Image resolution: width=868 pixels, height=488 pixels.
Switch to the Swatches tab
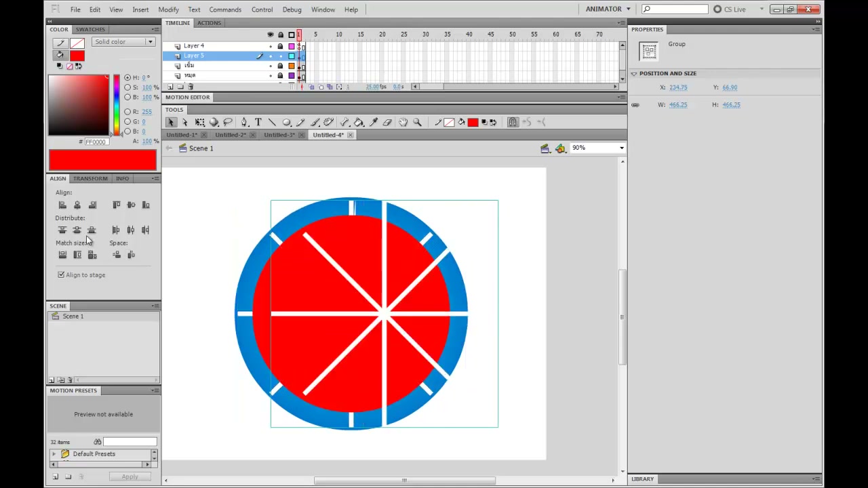coord(90,29)
